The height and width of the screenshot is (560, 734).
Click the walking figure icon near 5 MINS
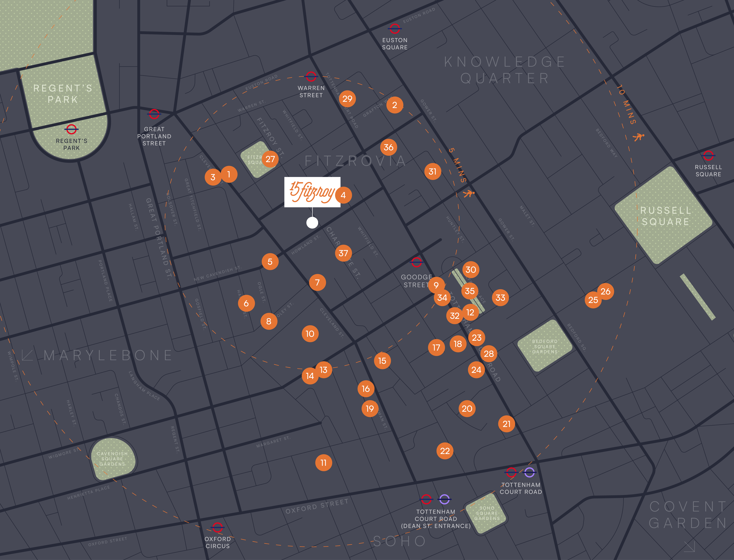pyautogui.click(x=469, y=193)
